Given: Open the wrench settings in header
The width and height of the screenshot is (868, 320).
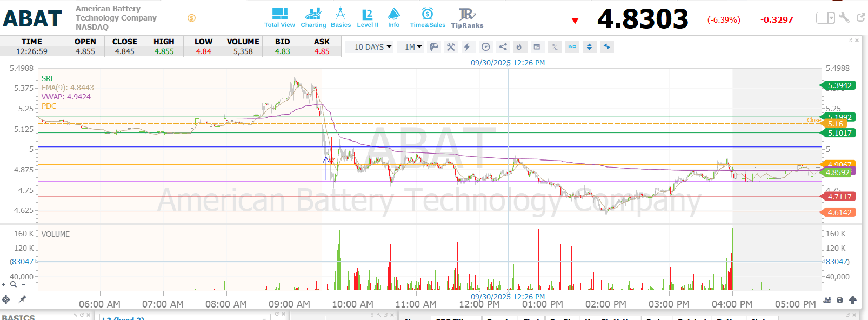Looking at the screenshot, I should 844,18.
